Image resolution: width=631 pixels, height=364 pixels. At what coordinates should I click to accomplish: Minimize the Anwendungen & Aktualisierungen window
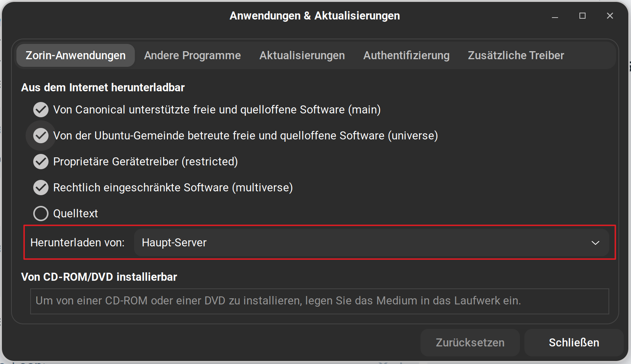click(555, 16)
